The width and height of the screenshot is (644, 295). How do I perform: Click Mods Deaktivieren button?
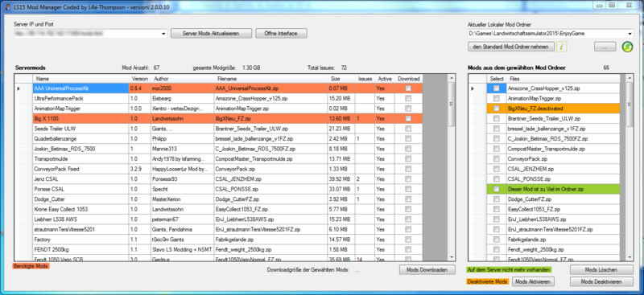pos(601,282)
